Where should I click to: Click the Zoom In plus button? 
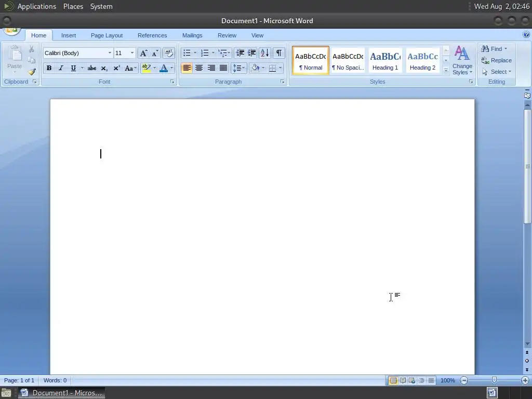525,380
